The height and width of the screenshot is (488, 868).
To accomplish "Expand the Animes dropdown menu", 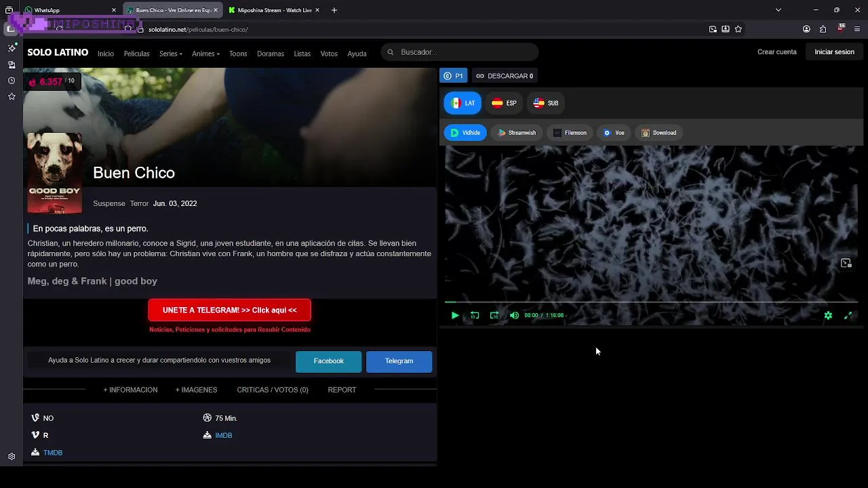I will tap(205, 54).
